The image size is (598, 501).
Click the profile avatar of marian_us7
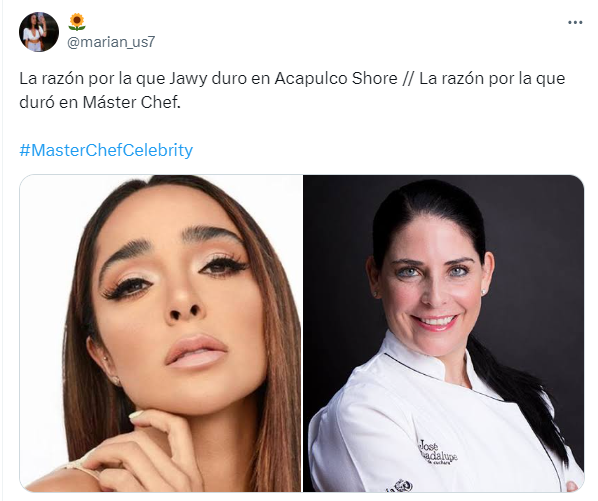(39, 32)
